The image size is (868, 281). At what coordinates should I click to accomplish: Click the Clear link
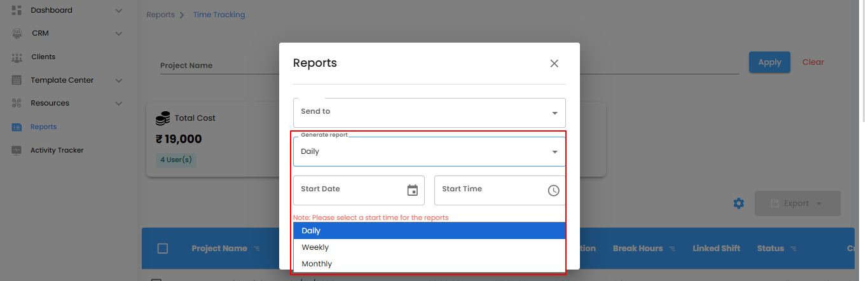813,62
